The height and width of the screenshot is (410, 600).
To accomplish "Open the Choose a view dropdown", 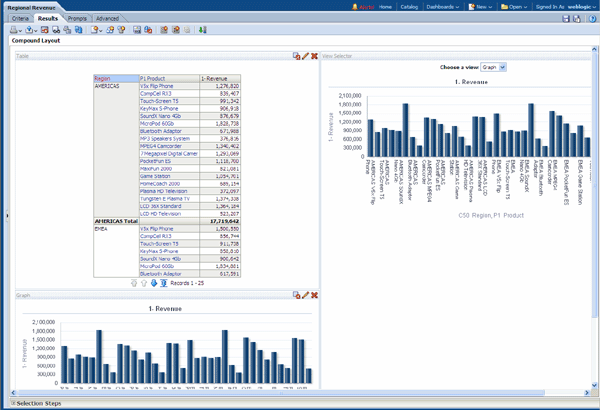I will [494, 67].
